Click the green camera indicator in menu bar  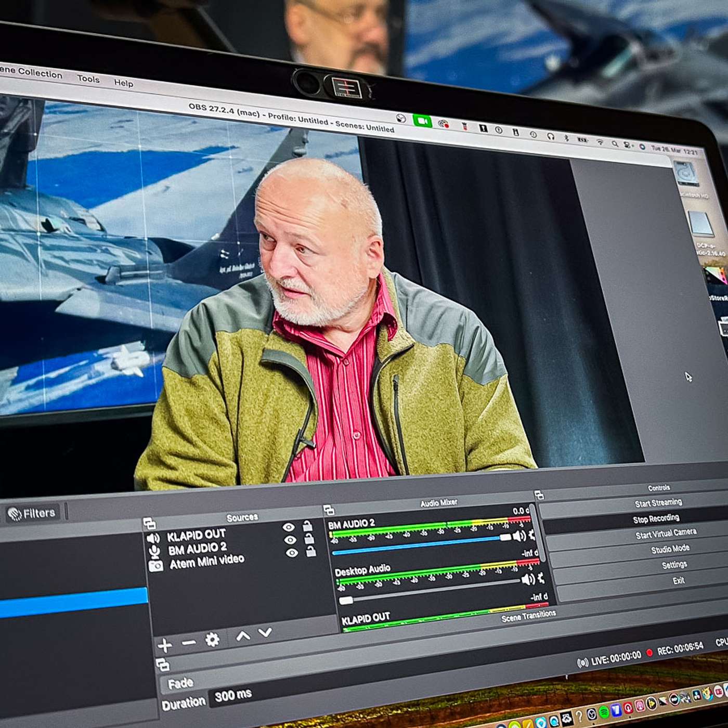(422, 121)
